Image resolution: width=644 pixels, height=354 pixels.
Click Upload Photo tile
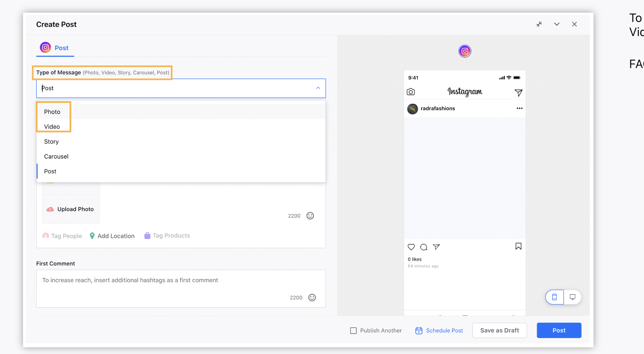point(71,209)
